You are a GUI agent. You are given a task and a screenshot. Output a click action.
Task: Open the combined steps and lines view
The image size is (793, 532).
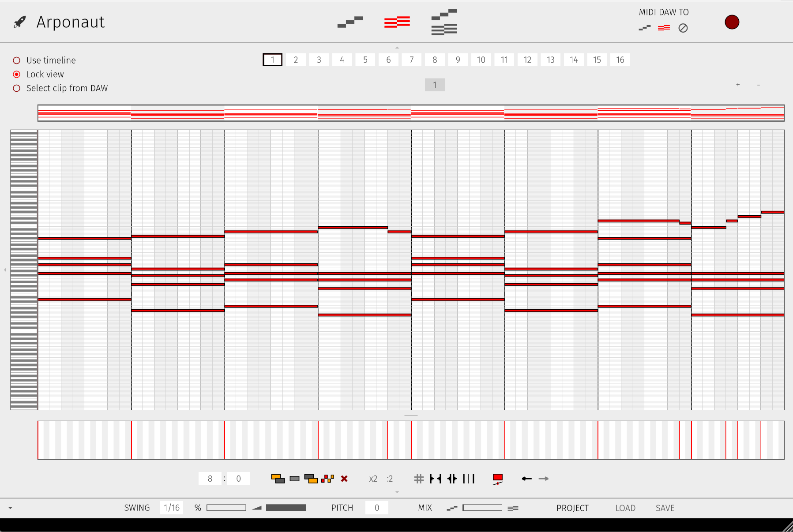point(443,22)
